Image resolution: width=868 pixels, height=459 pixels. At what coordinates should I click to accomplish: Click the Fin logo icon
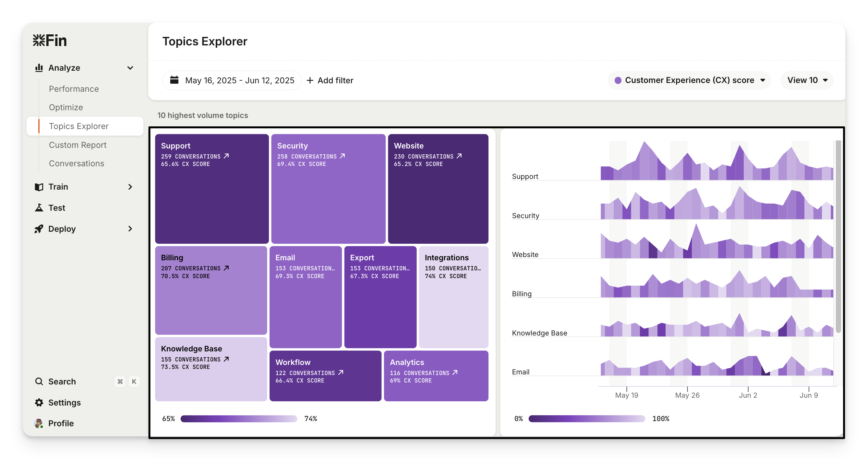[39, 41]
